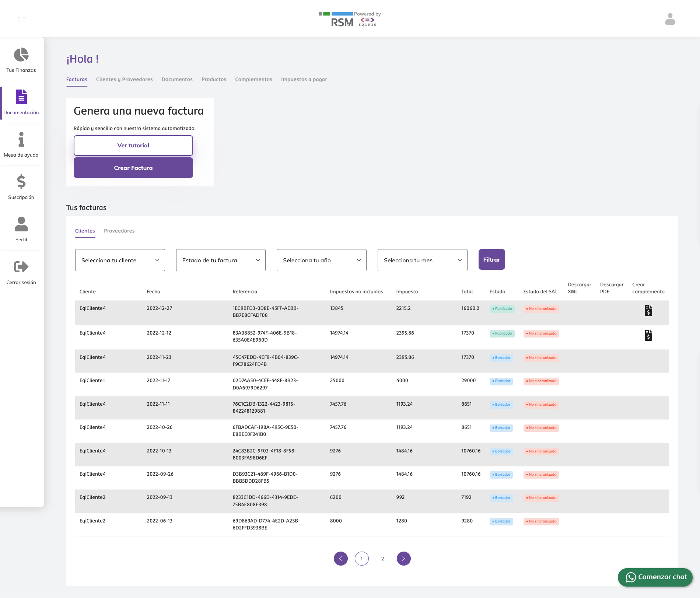Click reference 02D7AA50-4CEF-448F-8B23-D0A6979D6297

pos(265,384)
